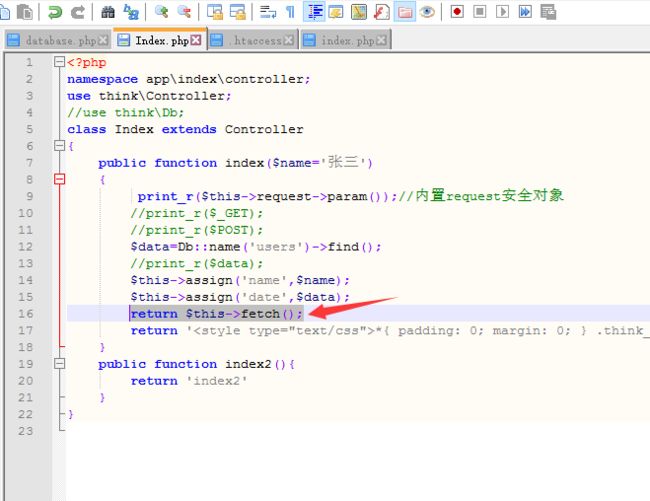Close the active Index.php tab

(196, 40)
